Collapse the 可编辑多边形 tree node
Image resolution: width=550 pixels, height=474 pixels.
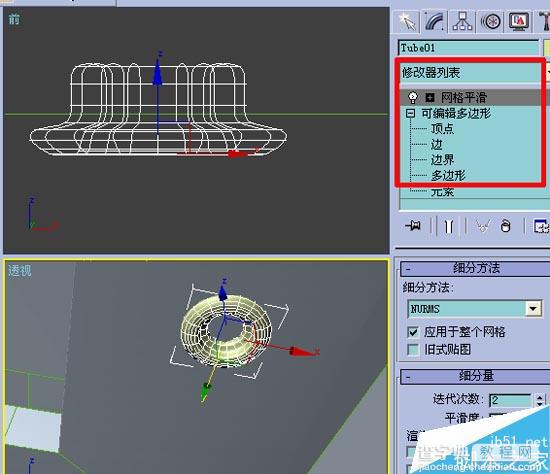point(410,113)
